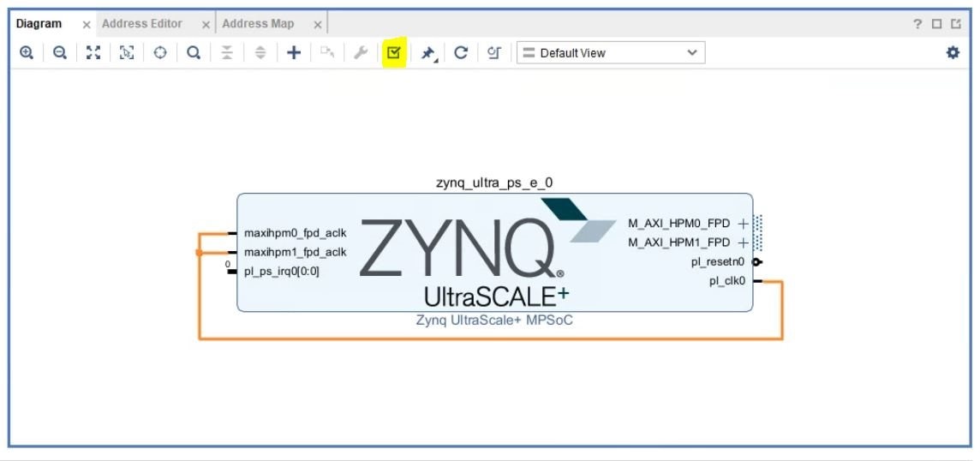The width and height of the screenshot is (980, 461).
Task: Switch to the Address Editor tab
Action: click(x=142, y=24)
